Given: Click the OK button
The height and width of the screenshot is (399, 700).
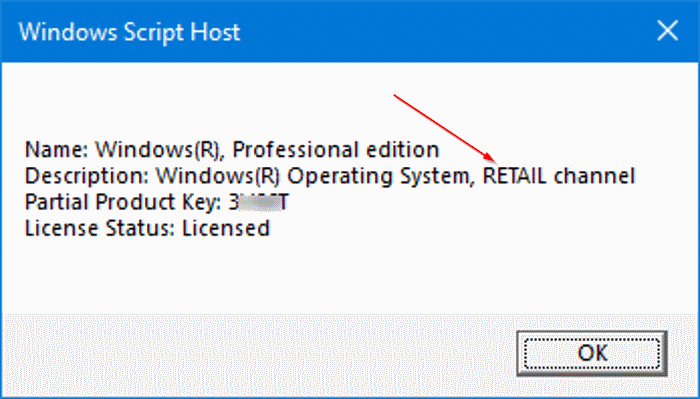Looking at the screenshot, I should pyautogui.click(x=592, y=353).
